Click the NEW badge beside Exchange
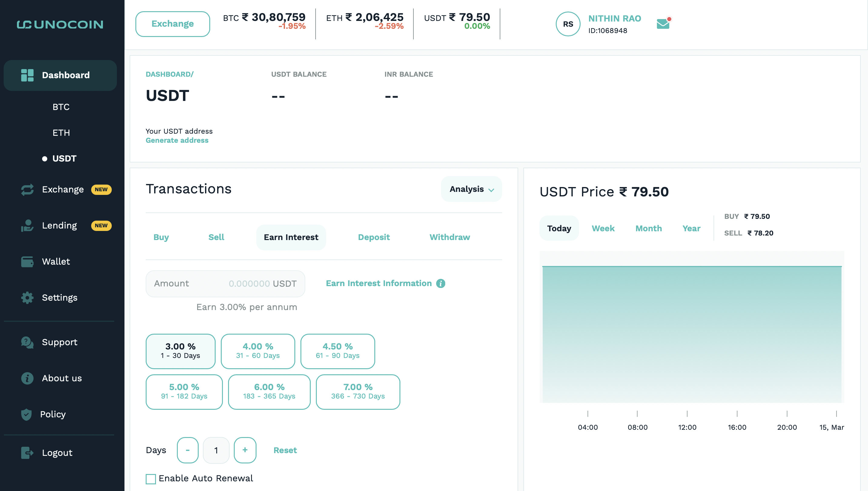 click(101, 189)
